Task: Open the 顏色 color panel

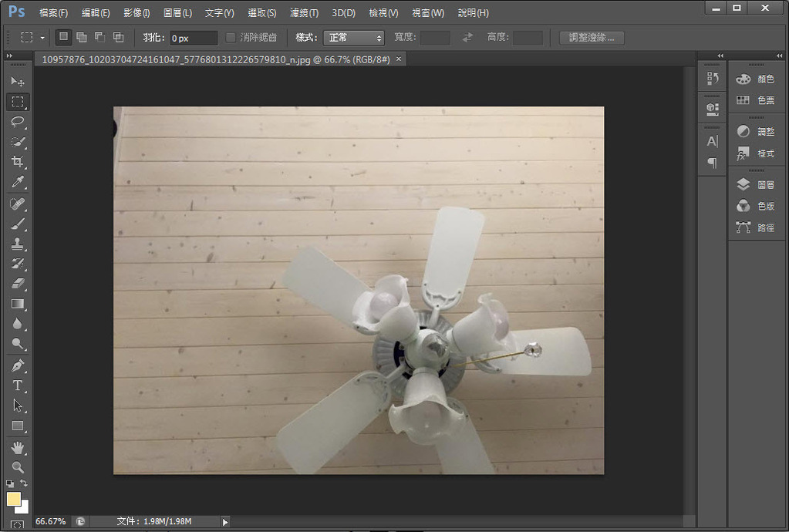Action: click(x=756, y=79)
